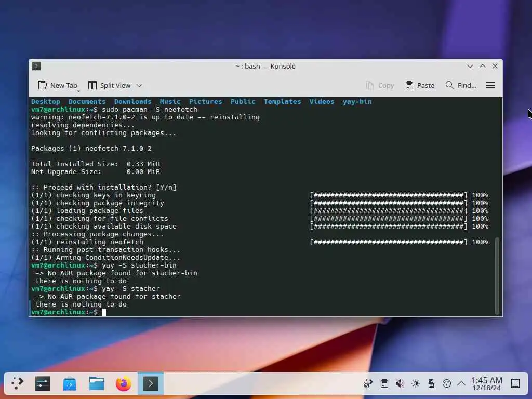Click the 'yay -S stacher-bin' command text
The height and width of the screenshot is (399, 532).
(x=139, y=265)
